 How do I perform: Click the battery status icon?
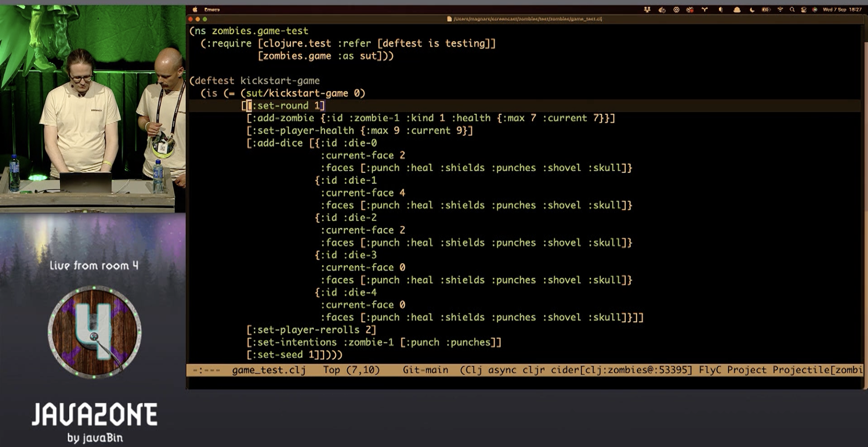click(x=766, y=9)
